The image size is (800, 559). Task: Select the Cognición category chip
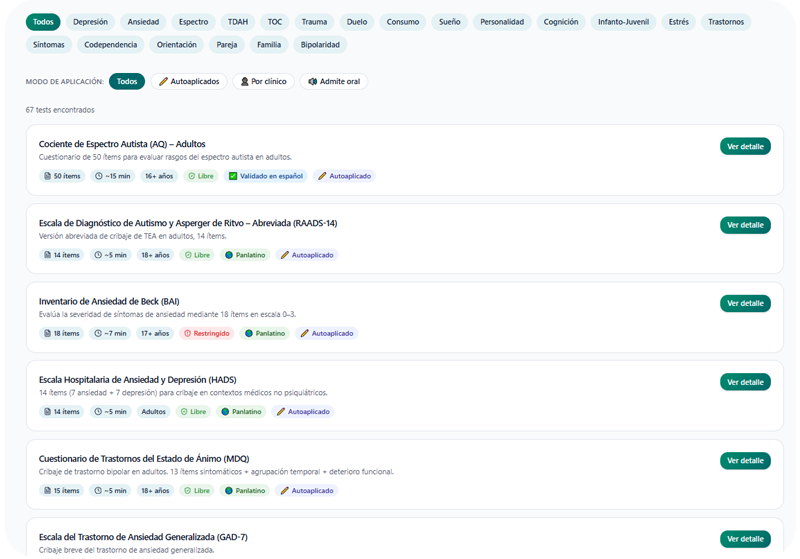[561, 22]
